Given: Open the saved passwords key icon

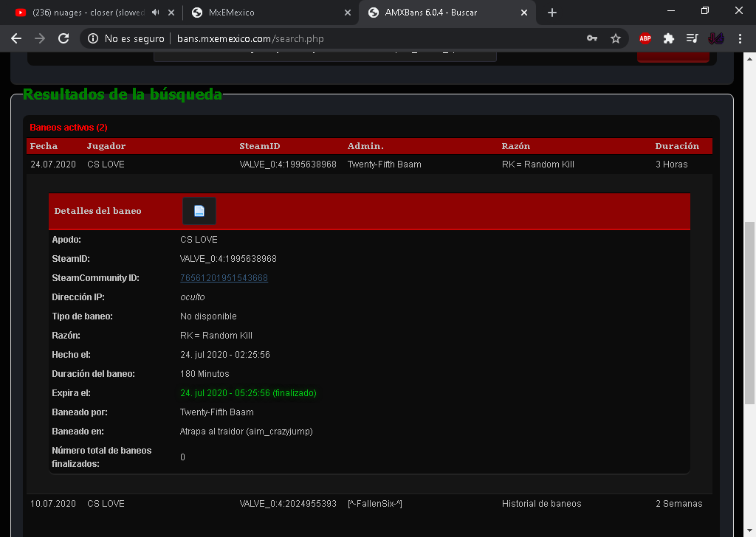Looking at the screenshot, I should point(592,38).
